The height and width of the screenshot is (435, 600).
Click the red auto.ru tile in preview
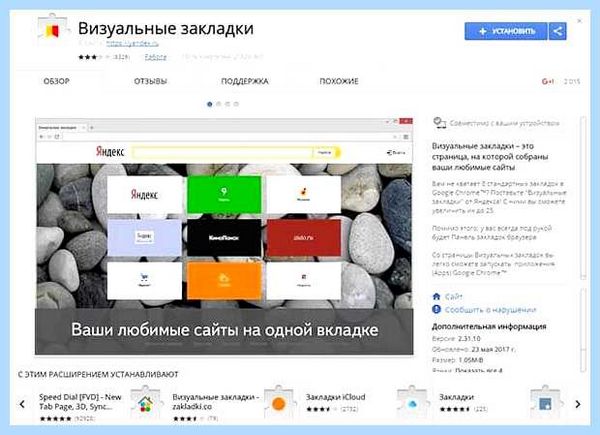coord(303,238)
